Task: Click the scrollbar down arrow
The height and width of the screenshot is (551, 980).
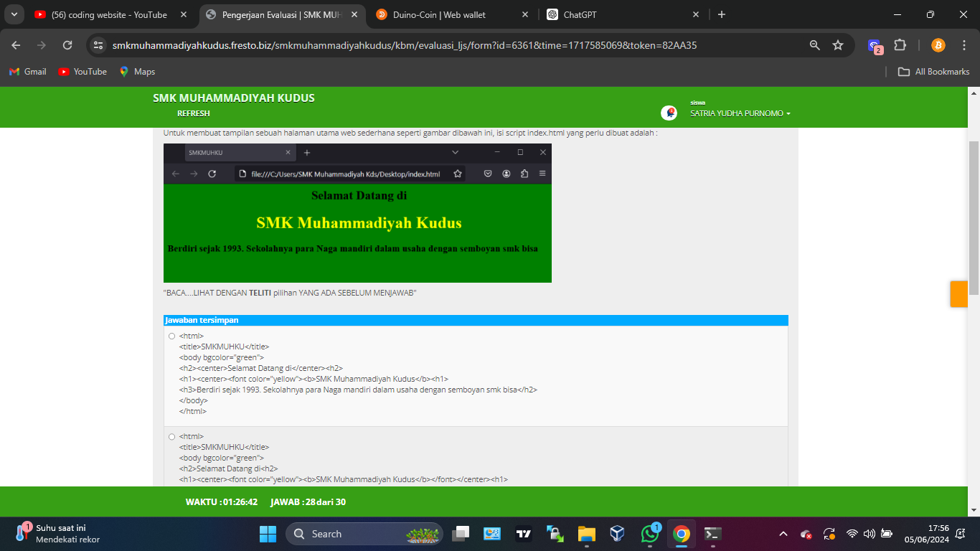Action: [974, 510]
